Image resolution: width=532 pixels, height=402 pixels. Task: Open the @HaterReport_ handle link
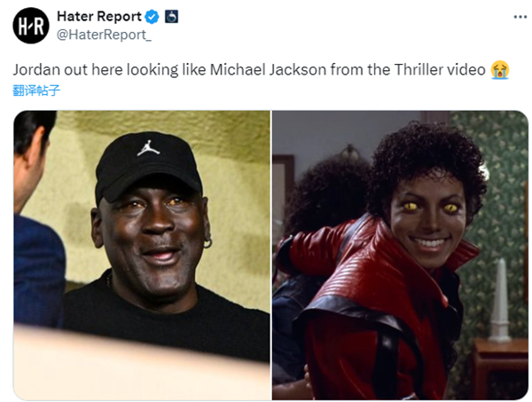[x=104, y=35]
